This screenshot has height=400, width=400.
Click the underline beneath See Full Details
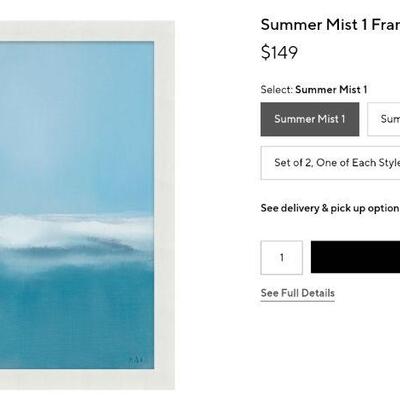click(298, 301)
